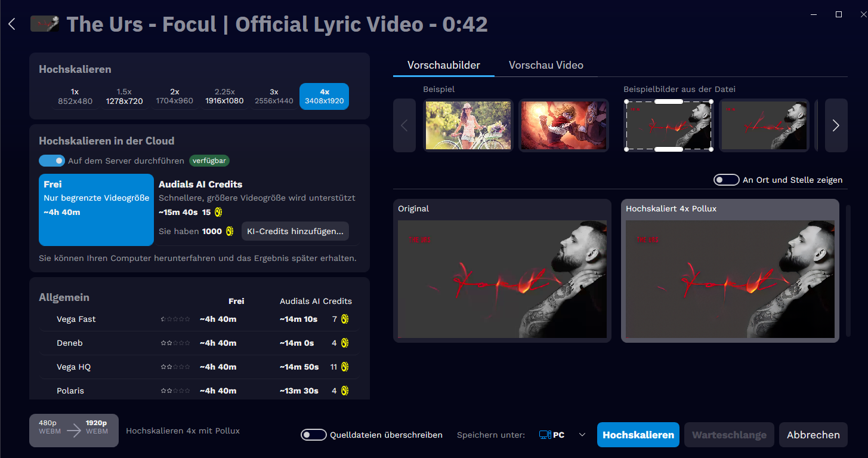The width and height of the screenshot is (868, 458).
Task: Open the save location dropdown next to PC
Action: pos(582,435)
